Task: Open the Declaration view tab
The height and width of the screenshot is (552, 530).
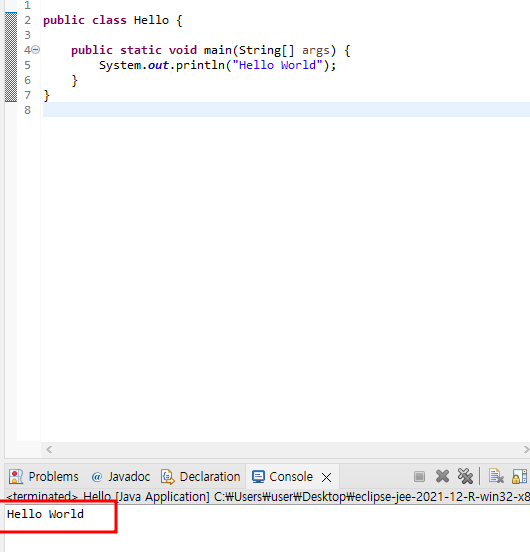Action: click(201, 477)
